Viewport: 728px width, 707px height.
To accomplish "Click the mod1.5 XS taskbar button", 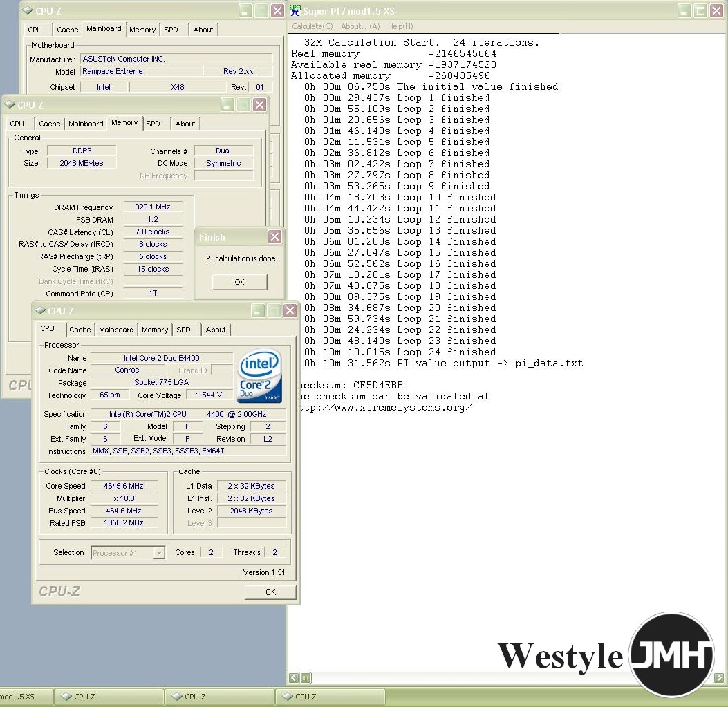I will pos(26,697).
